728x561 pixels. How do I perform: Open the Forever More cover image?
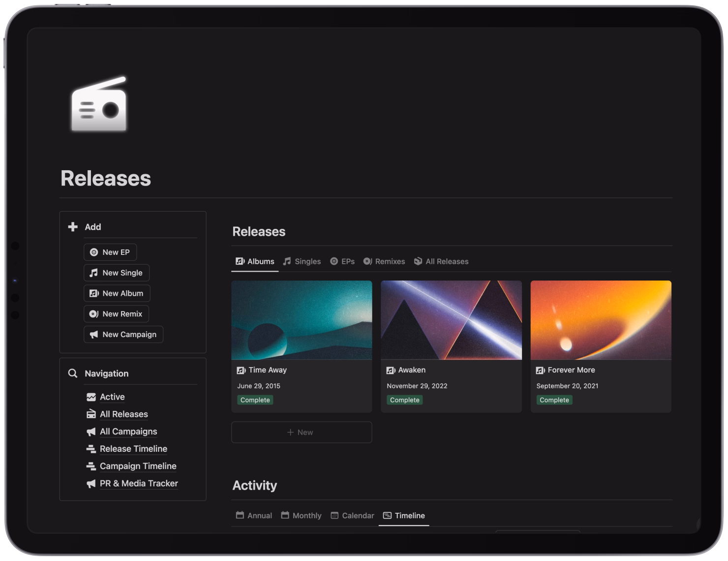601,320
